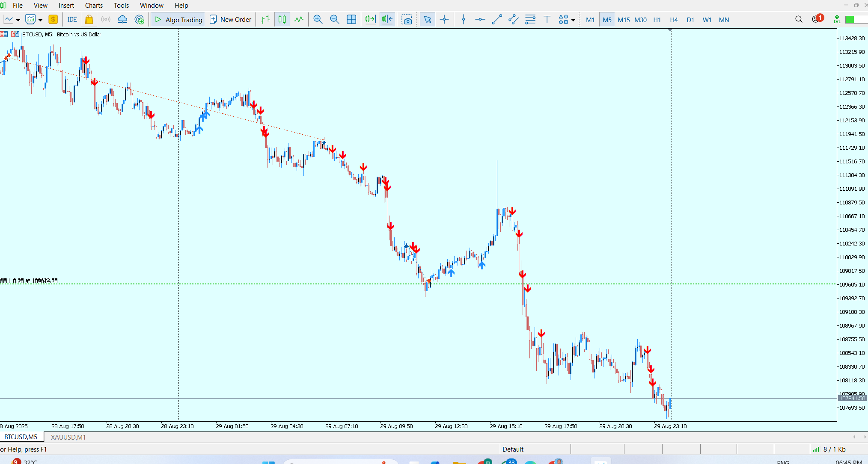Click the Zoom In magnifier icon
Image resolution: width=868 pixels, height=464 pixels.
318,20
